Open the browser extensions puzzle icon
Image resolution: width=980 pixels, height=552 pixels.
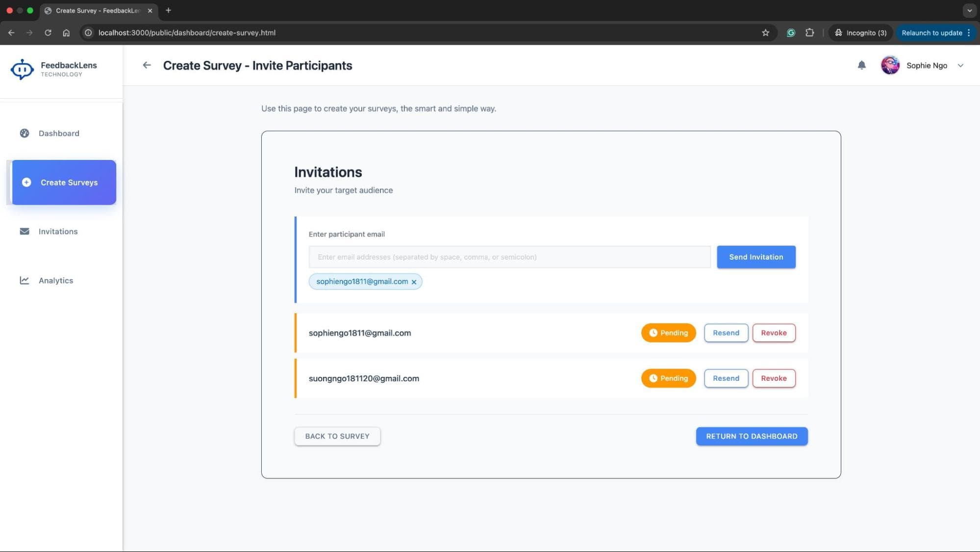(x=809, y=33)
